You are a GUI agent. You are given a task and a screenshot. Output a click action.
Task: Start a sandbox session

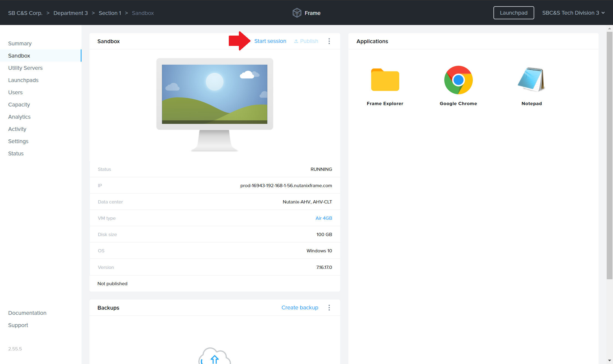(270, 41)
